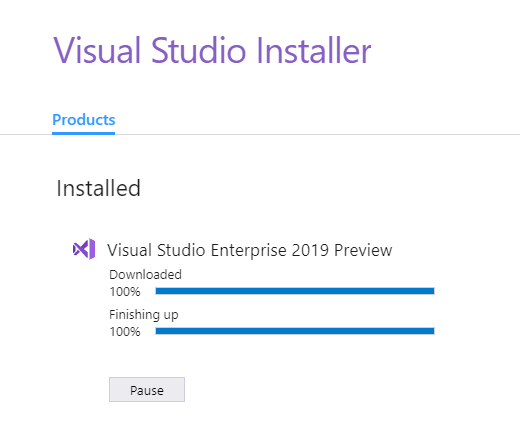This screenshot has width=520, height=435.
Task: Click the Finishing up progress bar
Action: [x=295, y=331]
